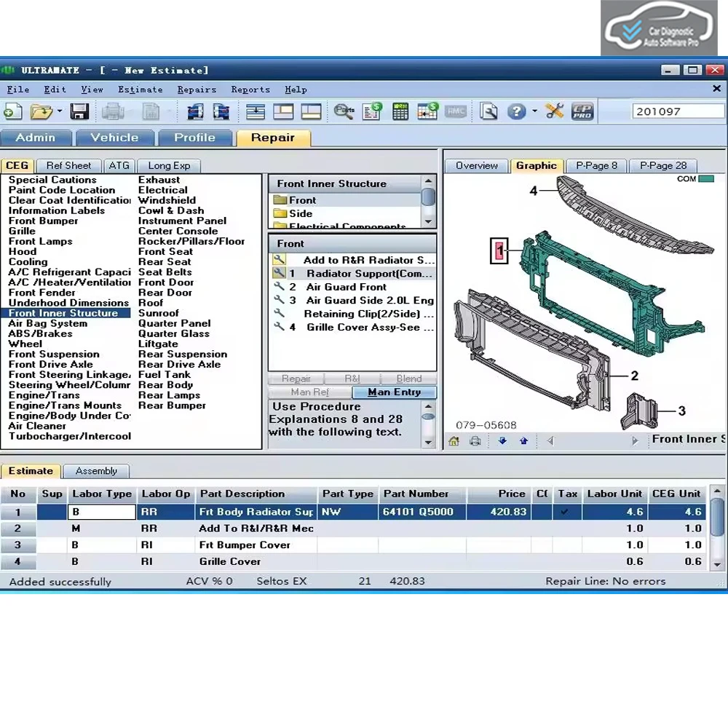
Task: Open help with the blue question mark icon
Action: coord(516,111)
